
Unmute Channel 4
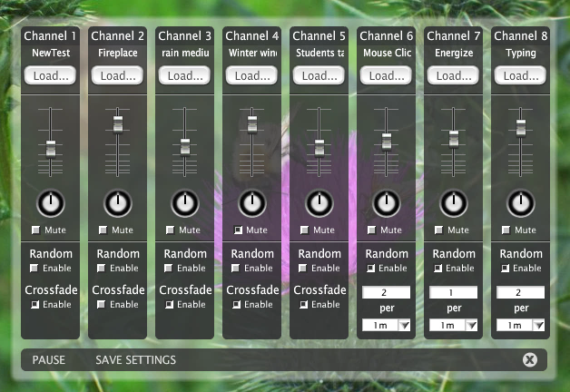238,230
